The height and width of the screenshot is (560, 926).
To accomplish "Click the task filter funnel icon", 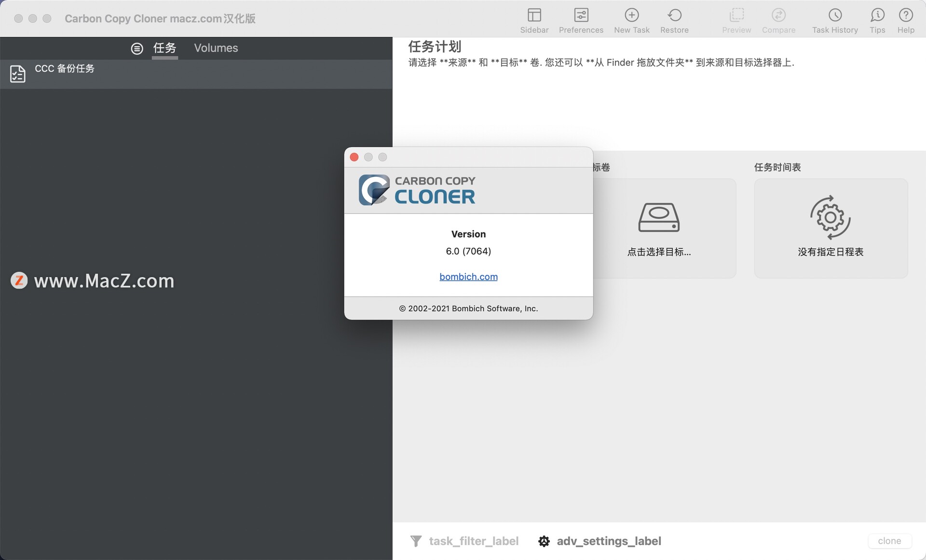I will [416, 541].
